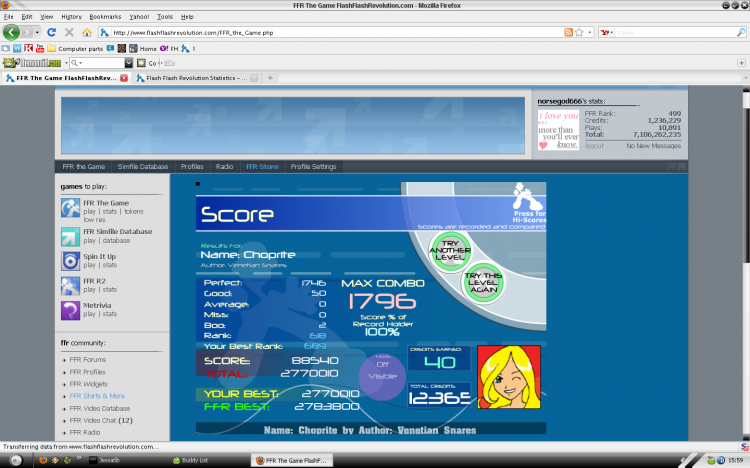
Task: Go to the browser home page icon
Action: pos(87,33)
